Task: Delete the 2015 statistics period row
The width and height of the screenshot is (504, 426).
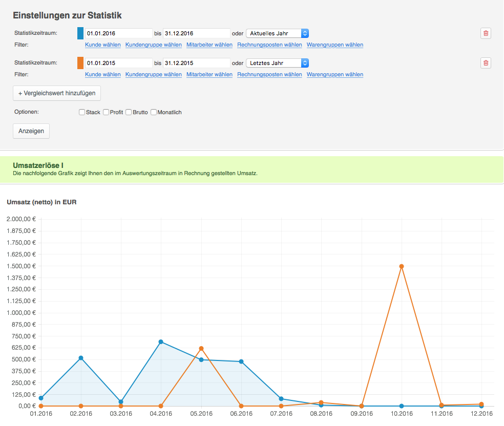Action: pyautogui.click(x=486, y=63)
